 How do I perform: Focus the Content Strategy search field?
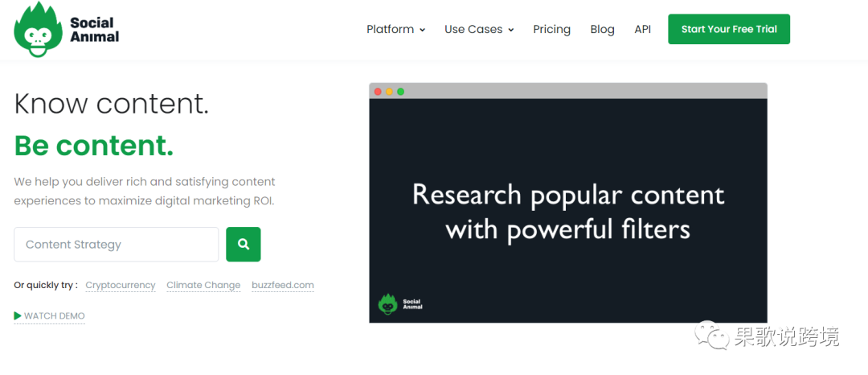117,245
